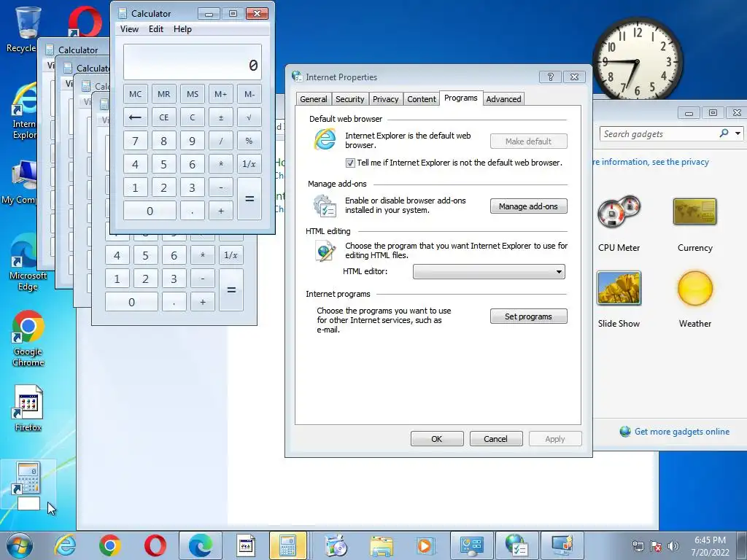The height and width of the screenshot is (560, 747).
Task: Open Windows Media Player in taskbar
Action: [x=425, y=545]
